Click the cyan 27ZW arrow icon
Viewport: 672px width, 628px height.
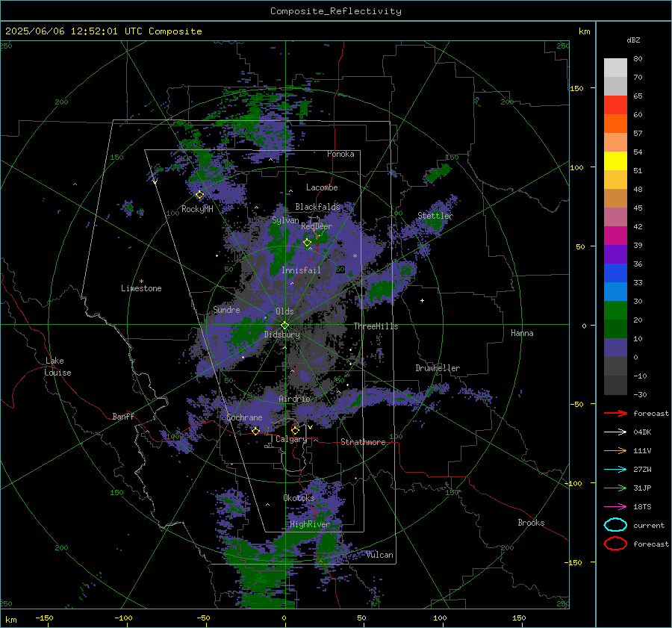pos(615,470)
